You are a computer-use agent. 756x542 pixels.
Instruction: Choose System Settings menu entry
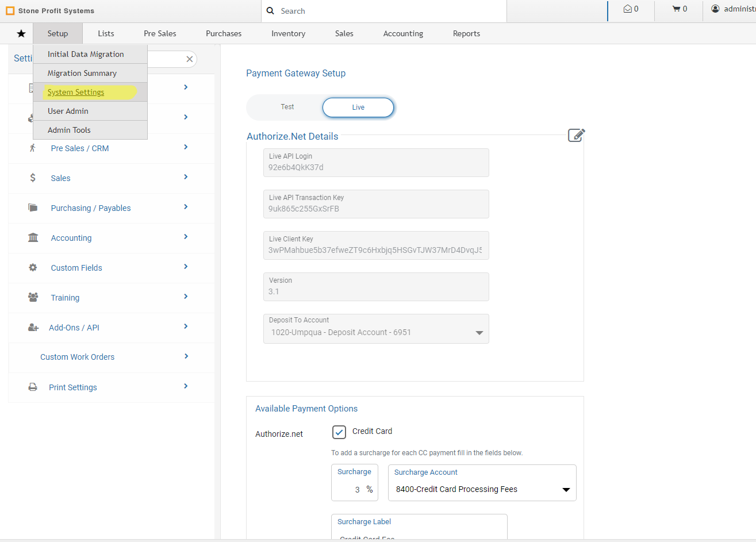(x=90, y=92)
